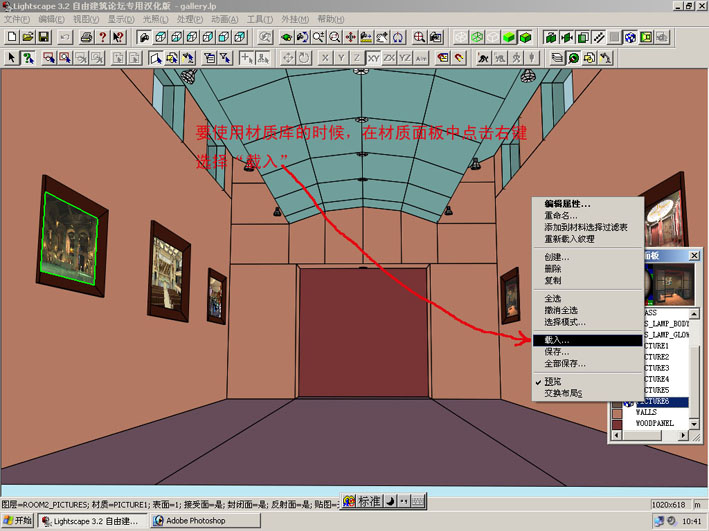The height and width of the screenshot is (531, 709).
Task: Click the New file toolbar icon
Action: (x=12, y=37)
